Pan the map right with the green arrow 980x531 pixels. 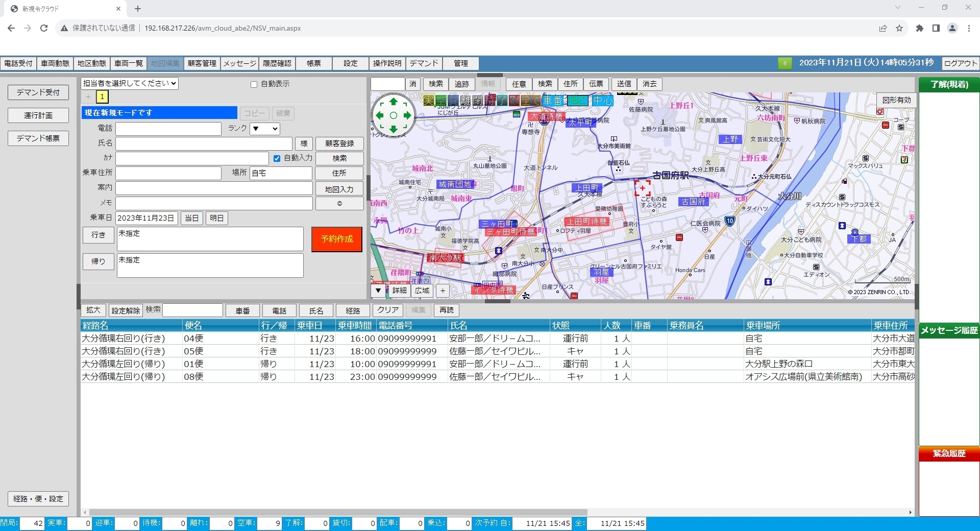tap(407, 115)
